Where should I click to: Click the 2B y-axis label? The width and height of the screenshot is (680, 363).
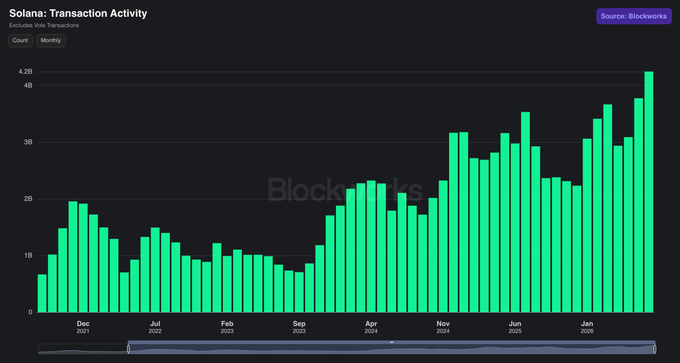coord(28,199)
